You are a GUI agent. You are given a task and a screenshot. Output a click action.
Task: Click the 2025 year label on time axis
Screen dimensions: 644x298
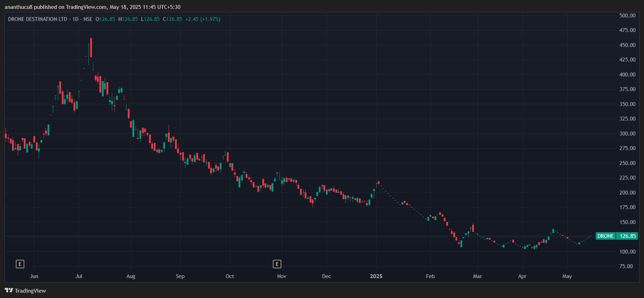[x=376, y=276]
